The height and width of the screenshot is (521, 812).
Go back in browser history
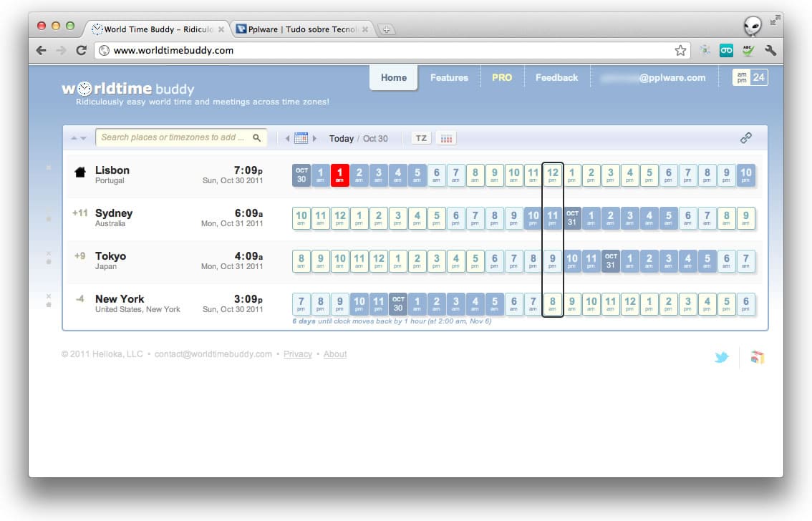click(x=42, y=50)
